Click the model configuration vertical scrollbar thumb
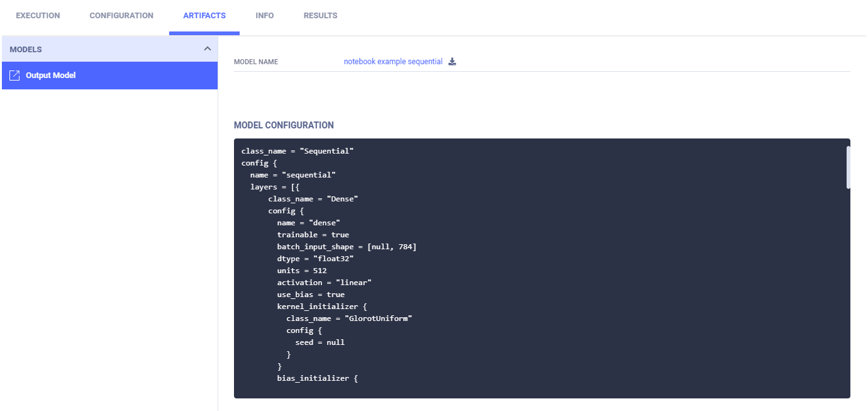Image resolution: width=868 pixels, height=411 pixels. click(848, 167)
